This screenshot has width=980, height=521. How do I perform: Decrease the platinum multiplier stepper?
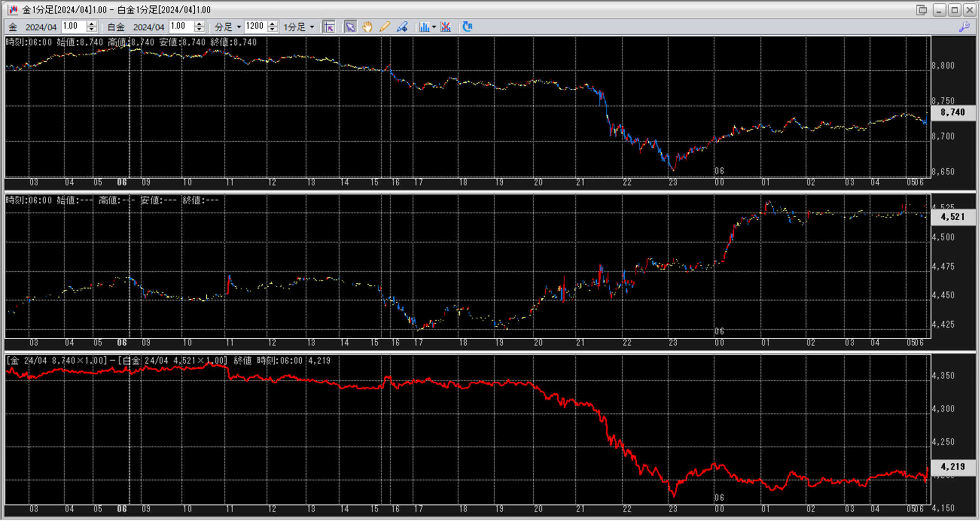click(x=200, y=30)
